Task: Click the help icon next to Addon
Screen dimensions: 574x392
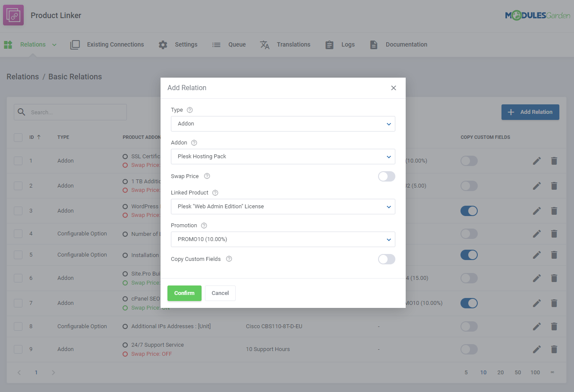Action: [194, 143]
